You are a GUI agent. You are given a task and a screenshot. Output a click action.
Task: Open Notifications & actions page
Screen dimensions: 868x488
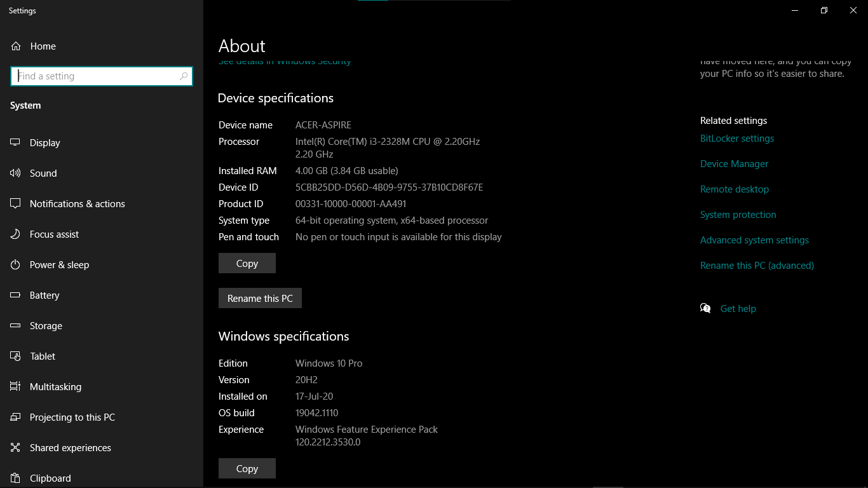coord(102,203)
